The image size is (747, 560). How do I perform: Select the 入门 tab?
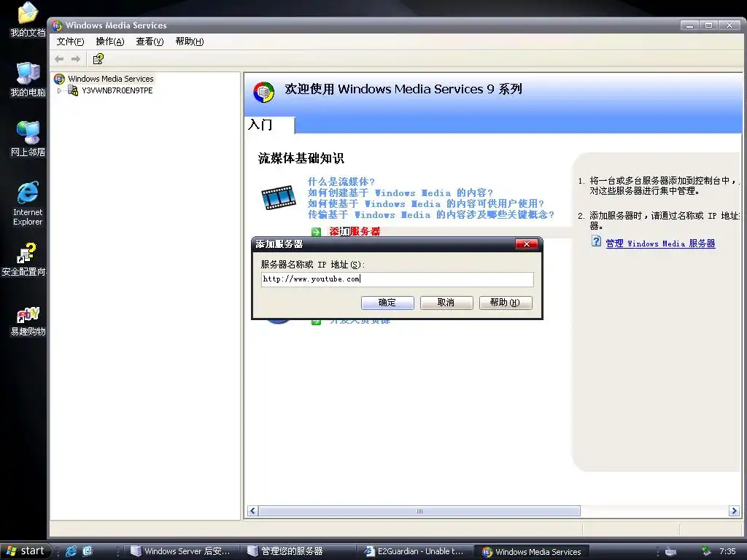click(270, 125)
